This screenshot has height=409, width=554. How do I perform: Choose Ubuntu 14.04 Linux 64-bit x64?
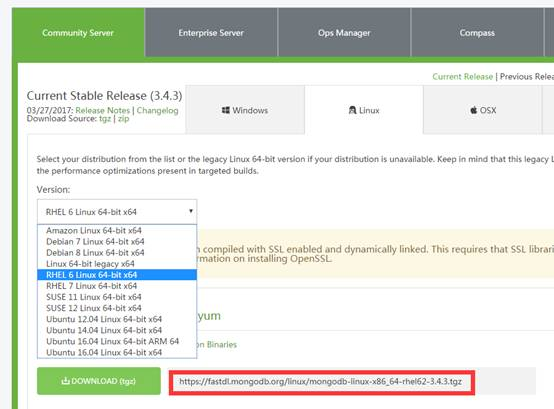point(117,330)
